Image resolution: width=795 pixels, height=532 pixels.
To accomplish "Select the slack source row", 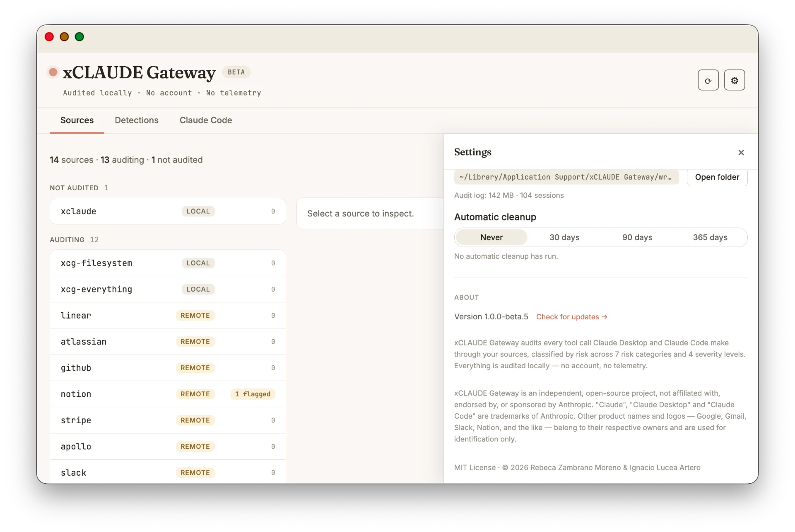I will [168, 472].
